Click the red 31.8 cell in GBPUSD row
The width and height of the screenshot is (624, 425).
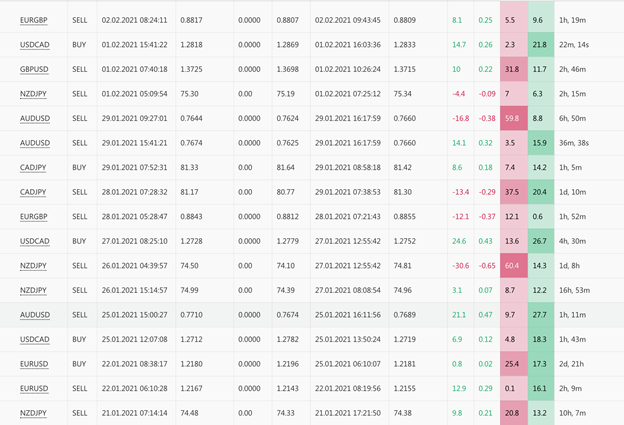coord(513,69)
